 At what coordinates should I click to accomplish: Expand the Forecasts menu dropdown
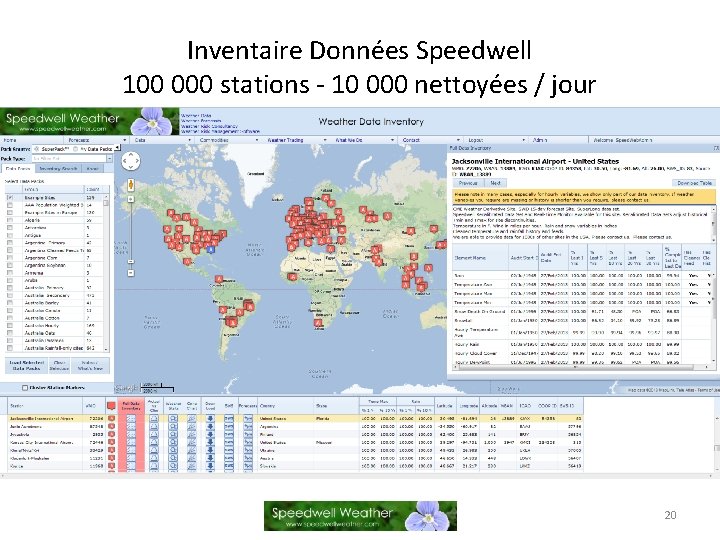pos(124,140)
